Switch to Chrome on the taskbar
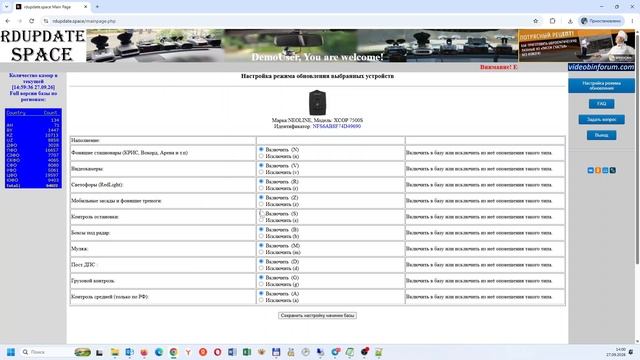The height and width of the screenshot is (360, 640). click(173, 352)
